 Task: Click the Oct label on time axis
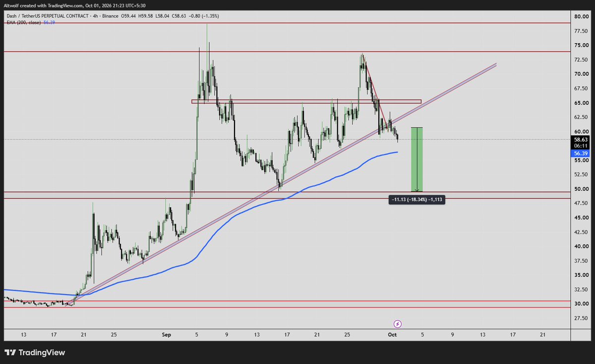392,335
